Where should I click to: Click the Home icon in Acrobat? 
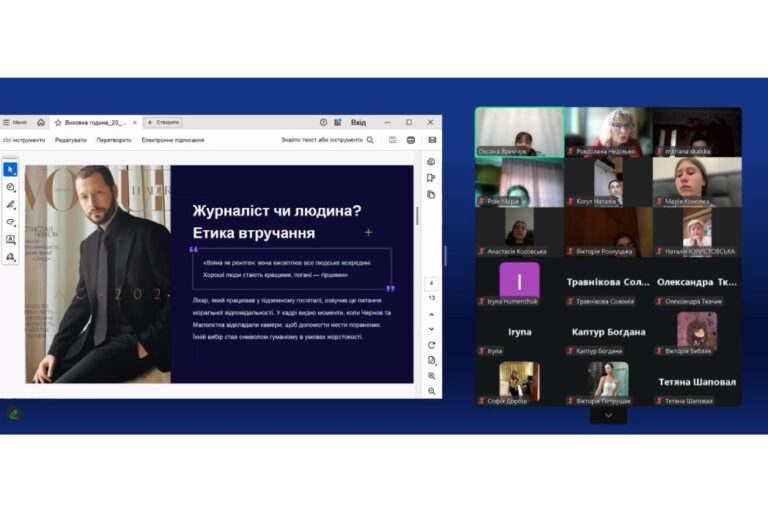(x=41, y=122)
